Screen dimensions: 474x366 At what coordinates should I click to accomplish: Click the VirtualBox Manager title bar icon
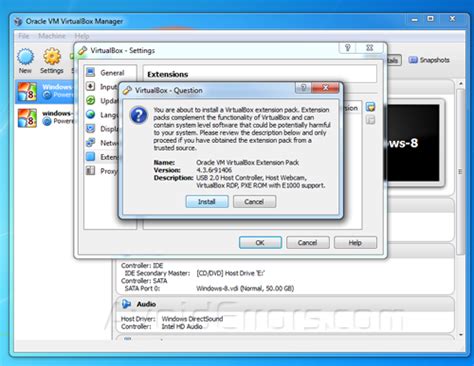coord(19,22)
